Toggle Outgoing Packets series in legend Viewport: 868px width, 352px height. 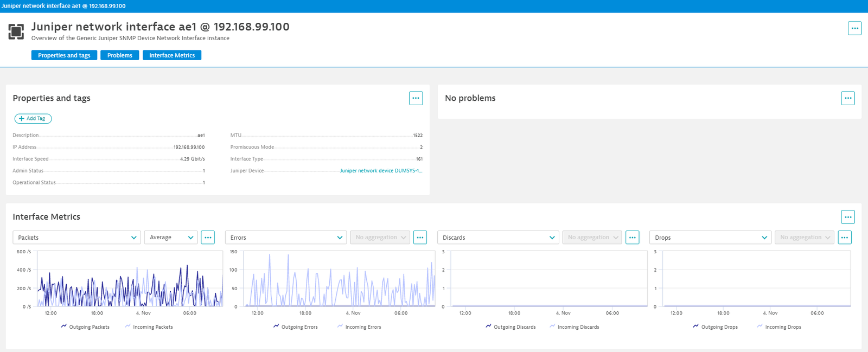coord(85,327)
